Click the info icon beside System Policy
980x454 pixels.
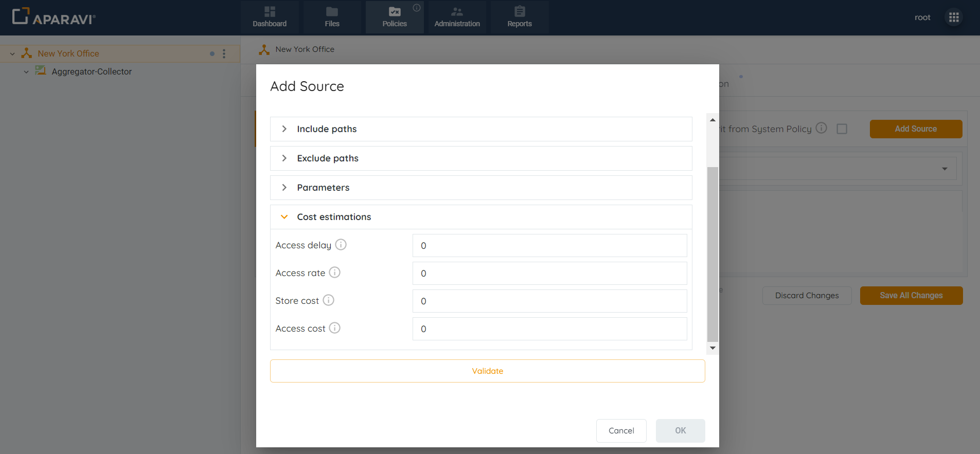pos(821,128)
